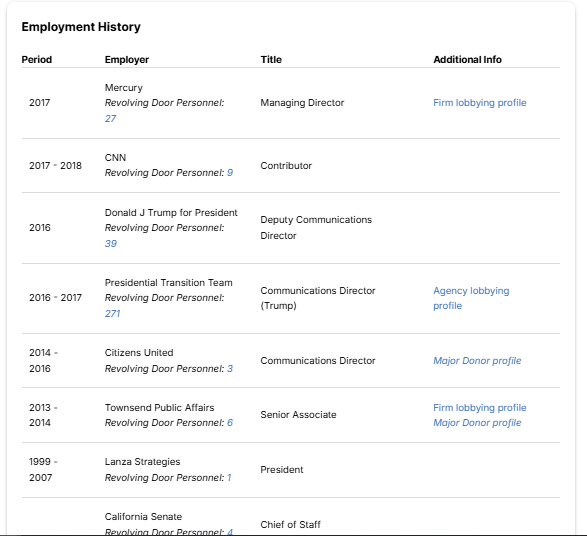Open Lanza Strategies personnel count 1
This screenshot has height=536, width=587.
coord(229,478)
